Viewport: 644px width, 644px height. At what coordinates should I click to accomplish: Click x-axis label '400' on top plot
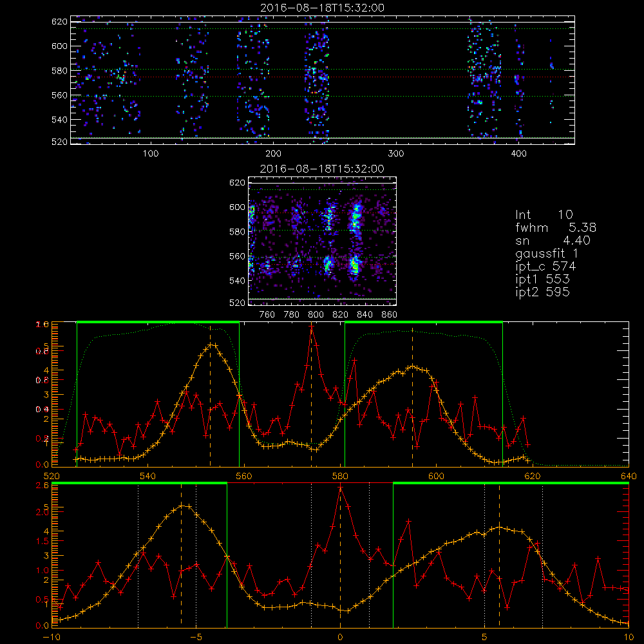pyautogui.click(x=518, y=154)
